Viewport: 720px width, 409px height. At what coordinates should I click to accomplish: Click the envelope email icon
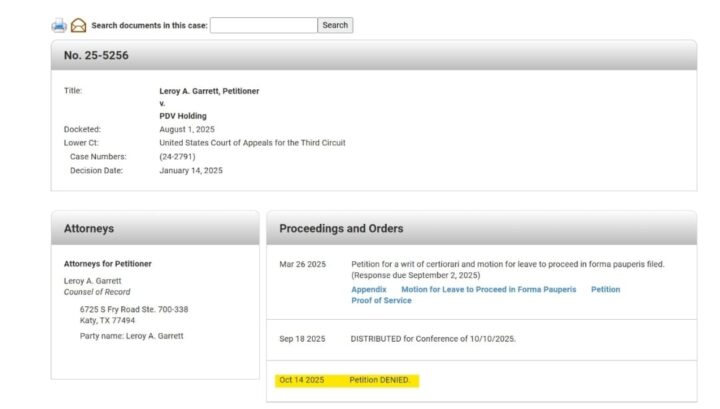point(78,25)
